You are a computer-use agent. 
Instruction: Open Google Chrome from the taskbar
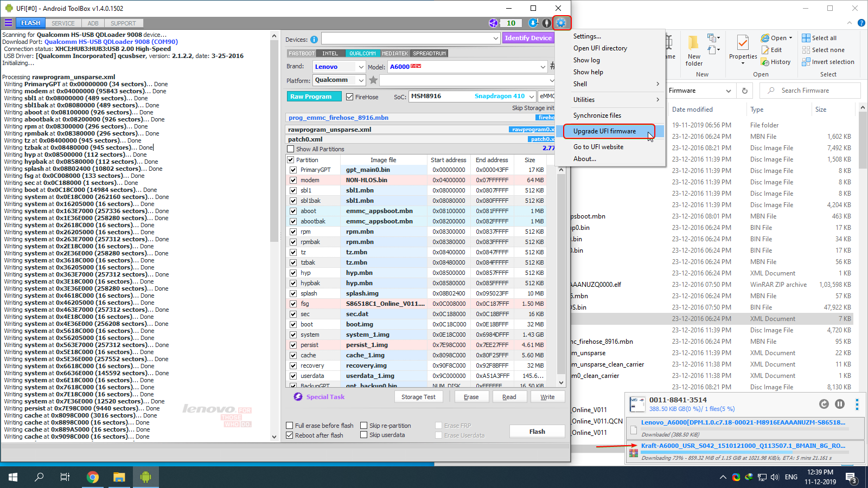coord(93,477)
